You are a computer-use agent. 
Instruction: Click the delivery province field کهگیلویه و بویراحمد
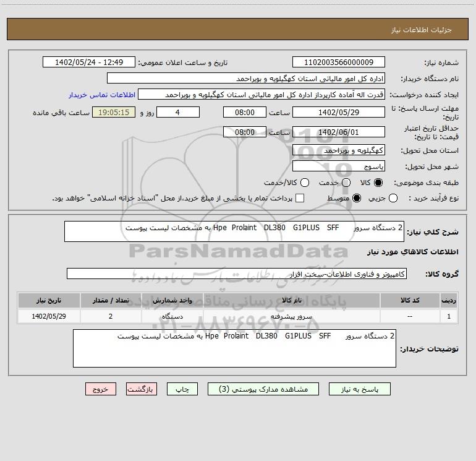[339, 150]
